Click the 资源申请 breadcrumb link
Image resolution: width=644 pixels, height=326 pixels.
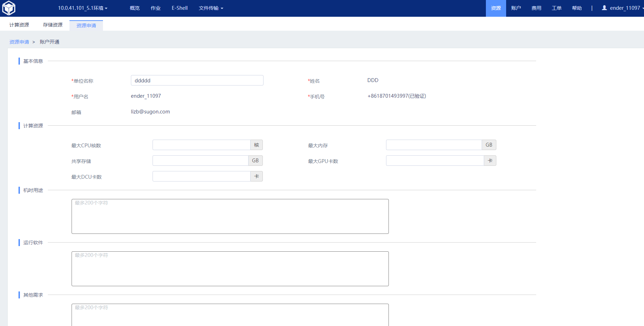(19, 42)
